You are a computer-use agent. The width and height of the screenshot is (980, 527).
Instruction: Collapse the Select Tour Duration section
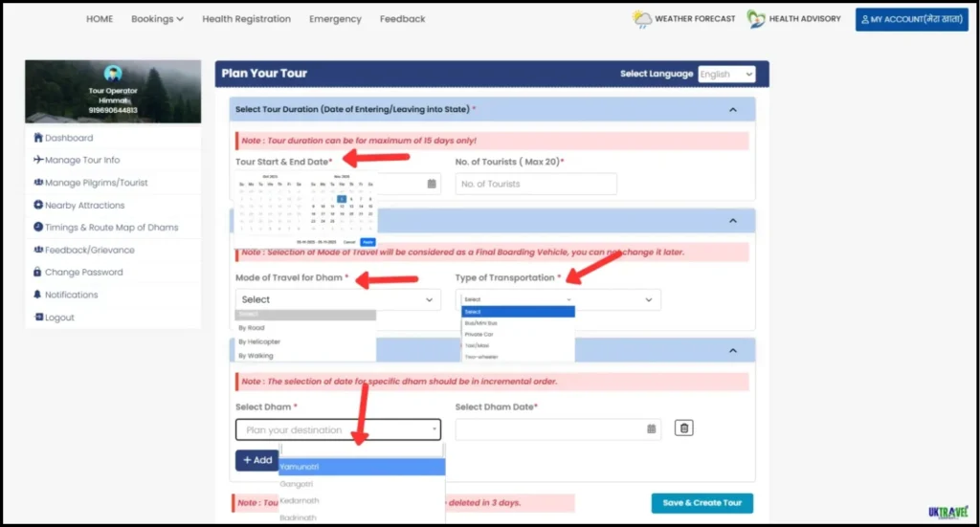(x=732, y=110)
